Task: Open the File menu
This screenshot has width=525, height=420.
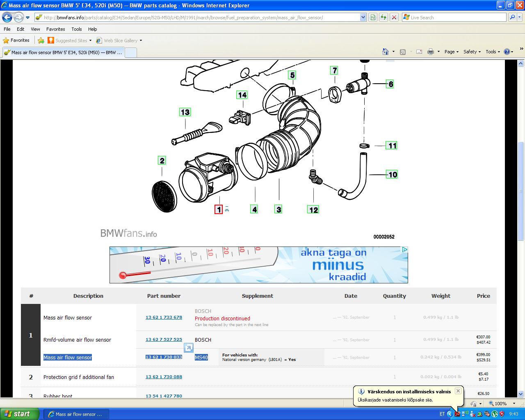Action: tap(7, 29)
